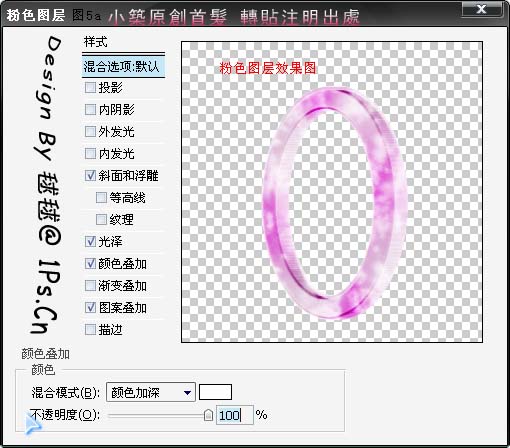Open the 等高线 sub-style label
510x448 pixels.
pyautogui.click(x=127, y=198)
